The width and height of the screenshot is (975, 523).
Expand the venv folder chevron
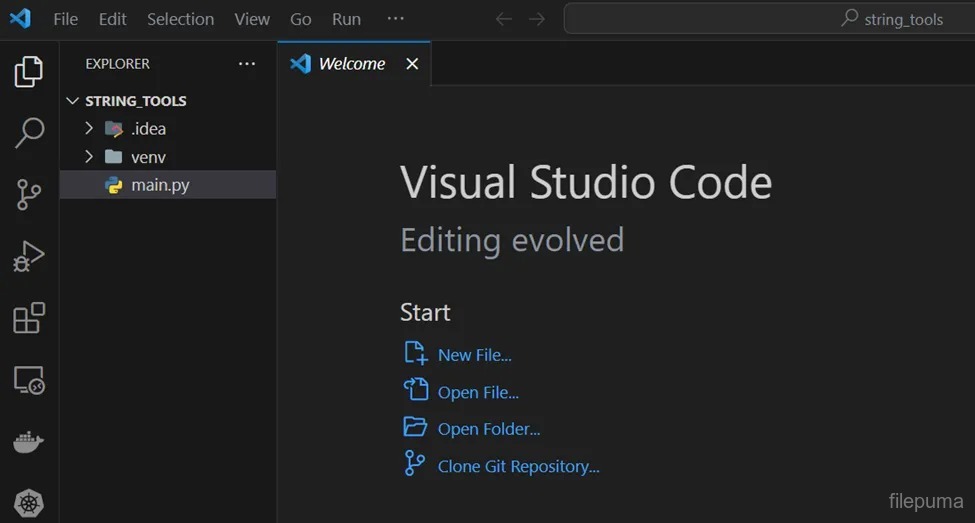pyautogui.click(x=89, y=156)
